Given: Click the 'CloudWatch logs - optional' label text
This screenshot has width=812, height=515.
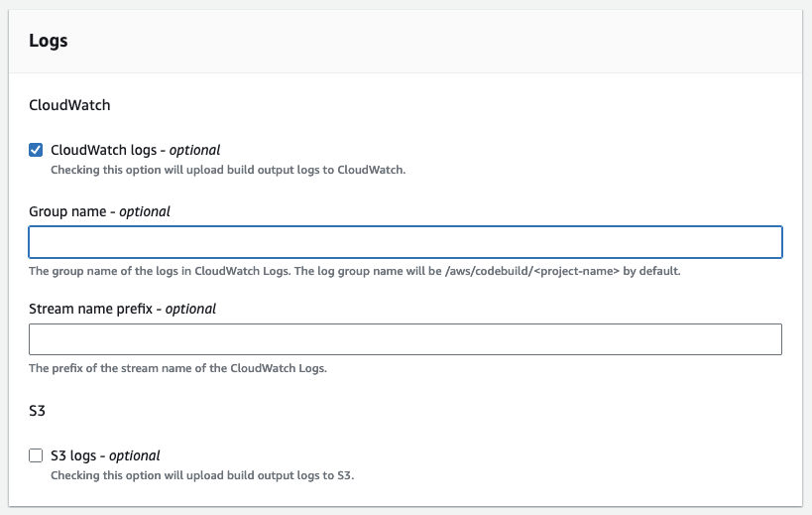Looking at the screenshot, I should pyautogui.click(x=135, y=151).
